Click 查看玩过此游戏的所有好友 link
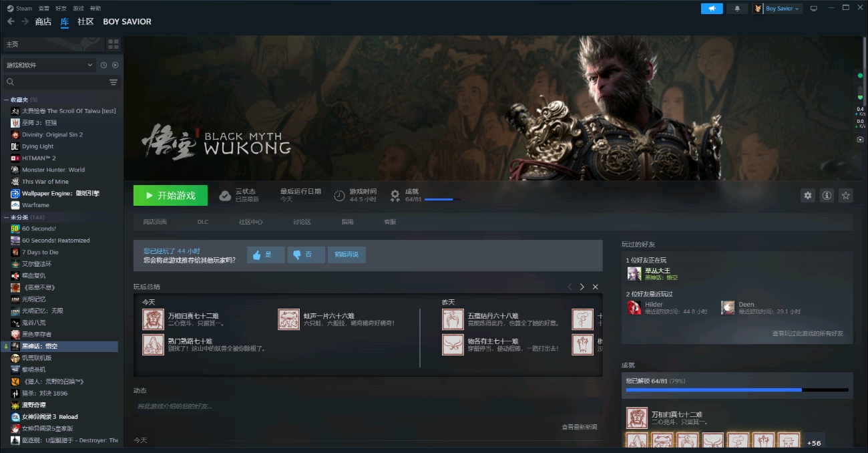 [807, 333]
